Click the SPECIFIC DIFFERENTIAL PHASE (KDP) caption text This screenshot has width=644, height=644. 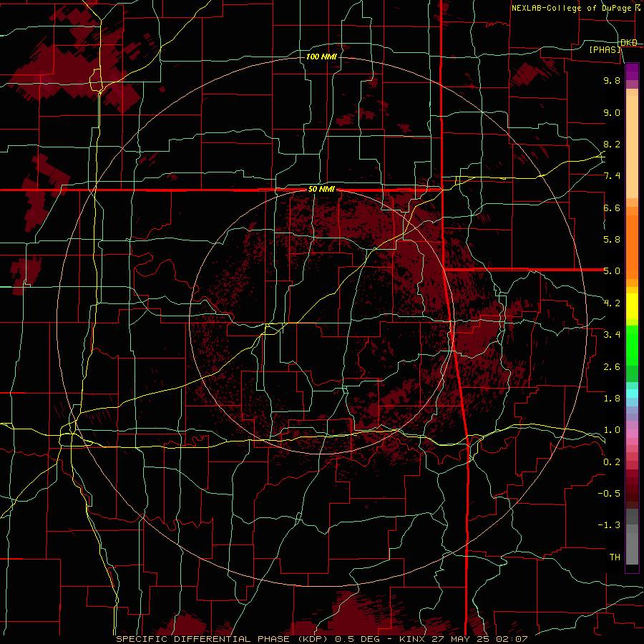point(222,639)
